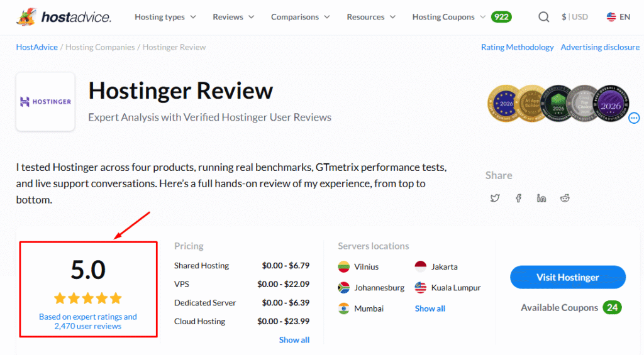This screenshot has width=644, height=355.
Task: Show all pricing plans
Action: click(294, 340)
